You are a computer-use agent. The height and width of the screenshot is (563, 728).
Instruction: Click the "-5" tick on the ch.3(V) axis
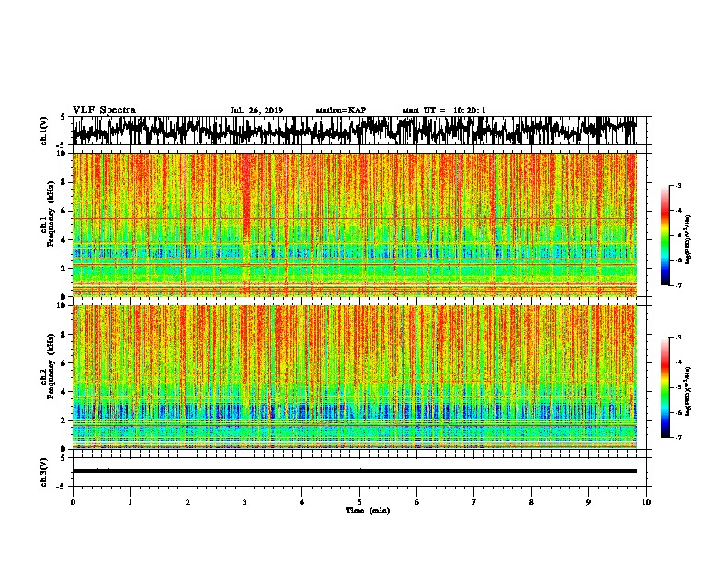(x=62, y=487)
